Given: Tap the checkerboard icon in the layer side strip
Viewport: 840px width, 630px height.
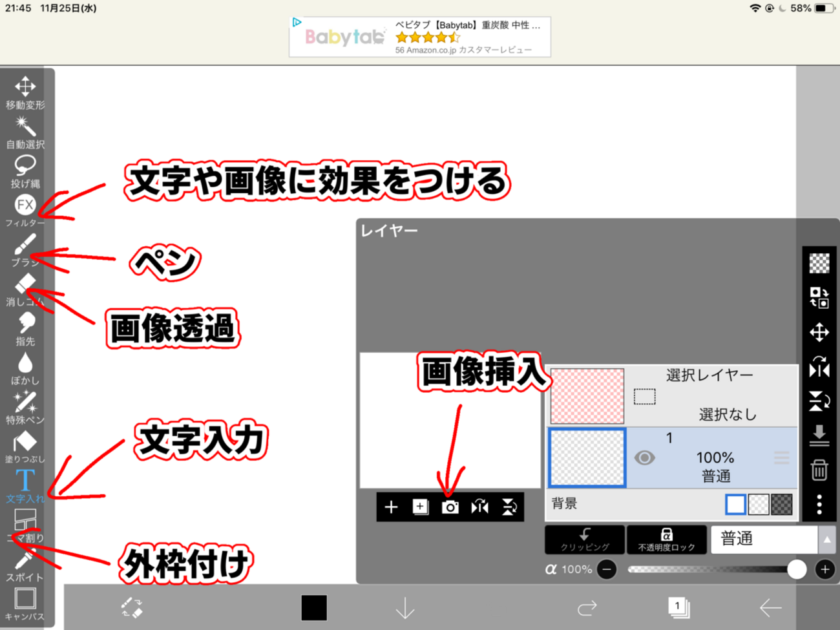Looking at the screenshot, I should click(x=819, y=263).
